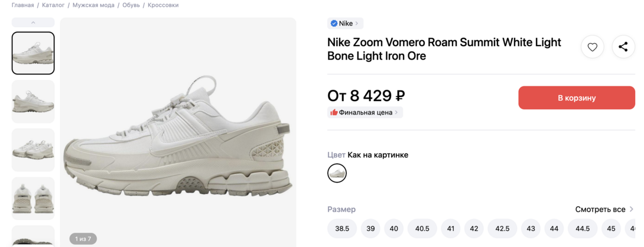The height and width of the screenshot is (247, 644).
Task: Open the Nike brand page chip
Action: pyautogui.click(x=345, y=24)
